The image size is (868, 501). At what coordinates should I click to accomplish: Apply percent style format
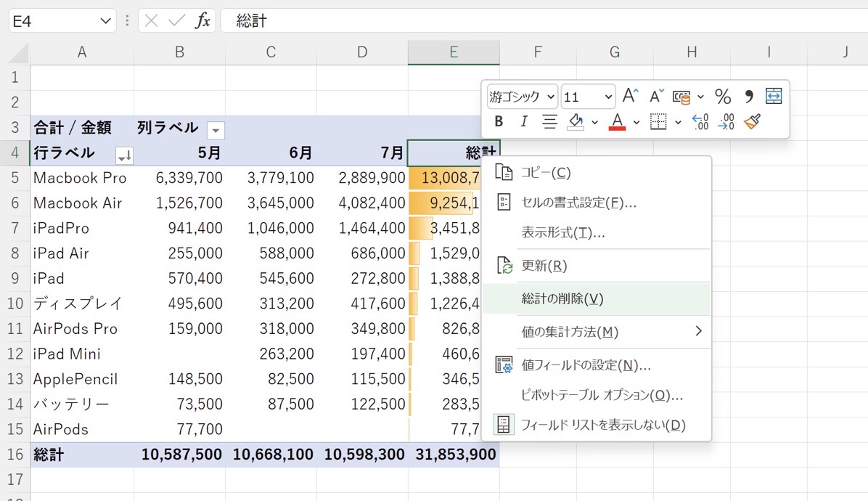[722, 97]
